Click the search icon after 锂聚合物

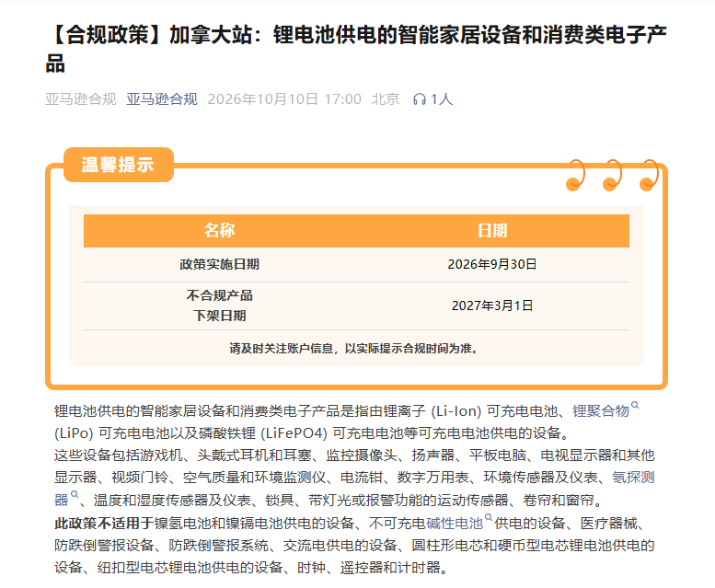click(635, 405)
